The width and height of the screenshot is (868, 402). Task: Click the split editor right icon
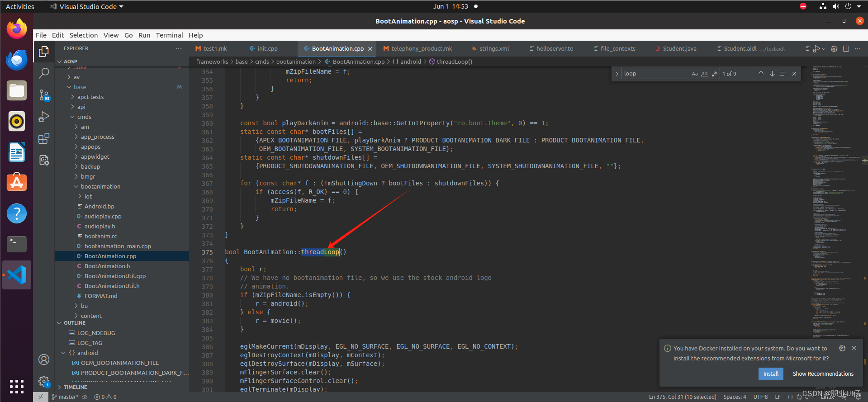pyautogui.click(x=846, y=48)
